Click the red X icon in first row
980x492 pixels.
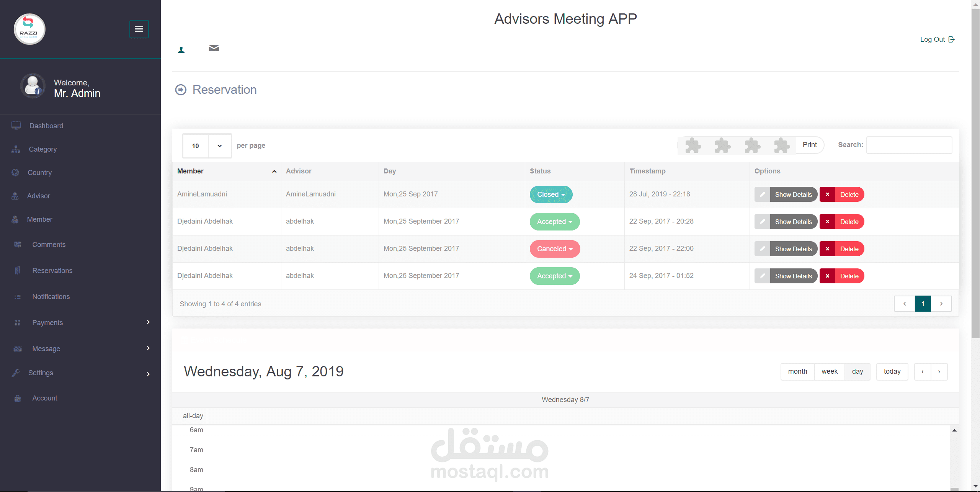click(x=827, y=195)
